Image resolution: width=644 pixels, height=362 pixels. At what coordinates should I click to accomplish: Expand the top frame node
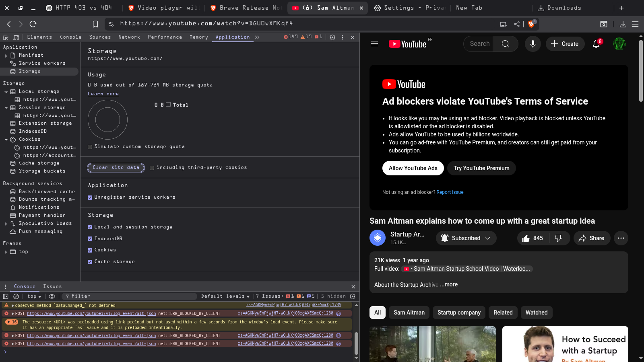[x=6, y=252]
